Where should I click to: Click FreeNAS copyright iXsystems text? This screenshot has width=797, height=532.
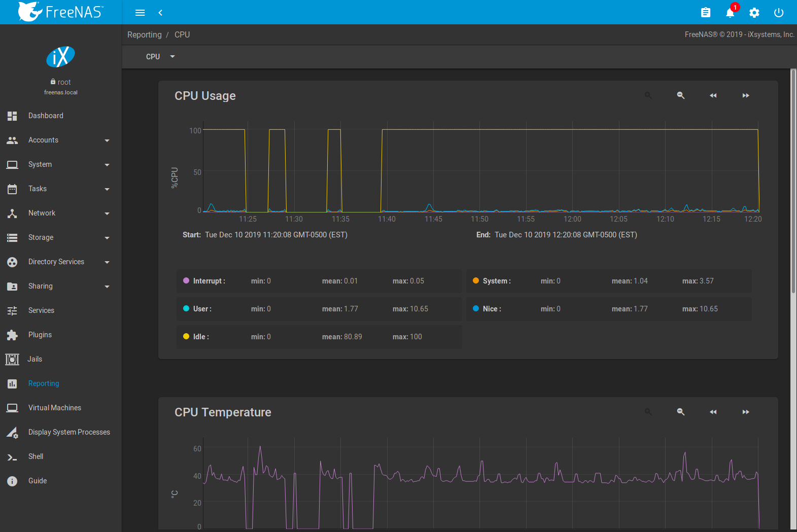[x=739, y=34]
